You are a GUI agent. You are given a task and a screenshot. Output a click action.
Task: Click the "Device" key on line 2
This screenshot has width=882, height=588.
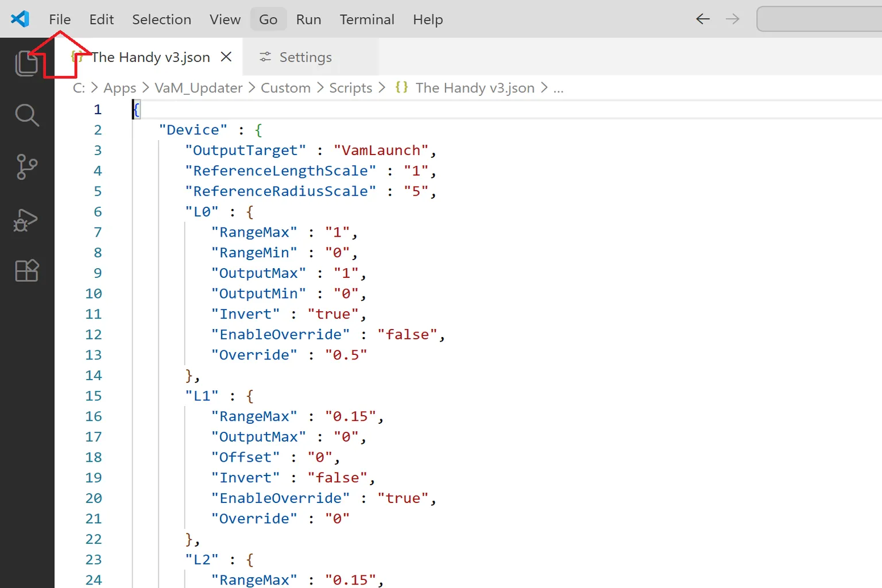(x=193, y=130)
